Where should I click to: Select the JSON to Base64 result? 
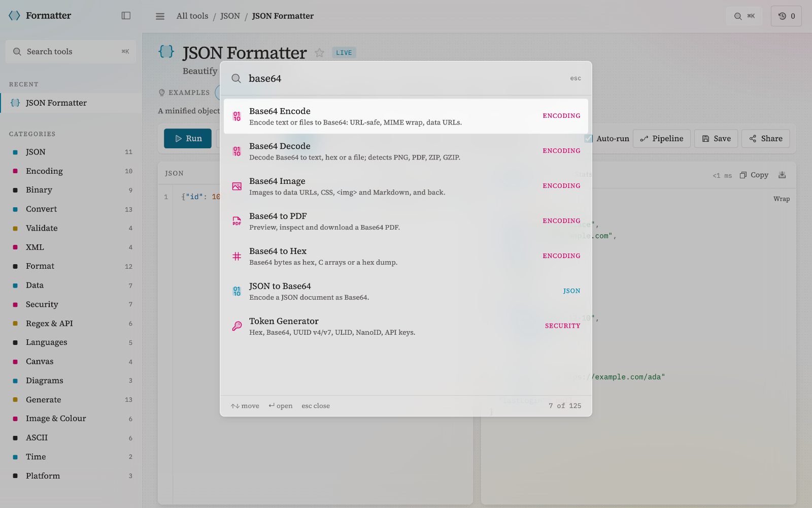click(406, 292)
